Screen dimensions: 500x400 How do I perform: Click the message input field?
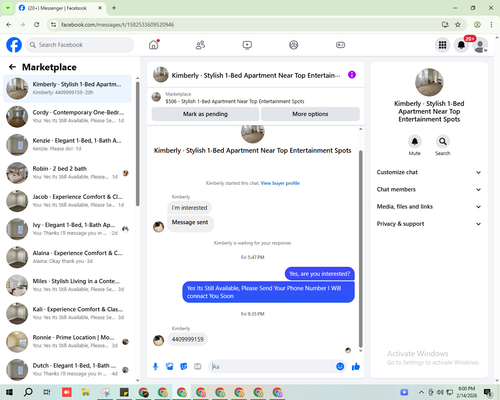click(272, 367)
